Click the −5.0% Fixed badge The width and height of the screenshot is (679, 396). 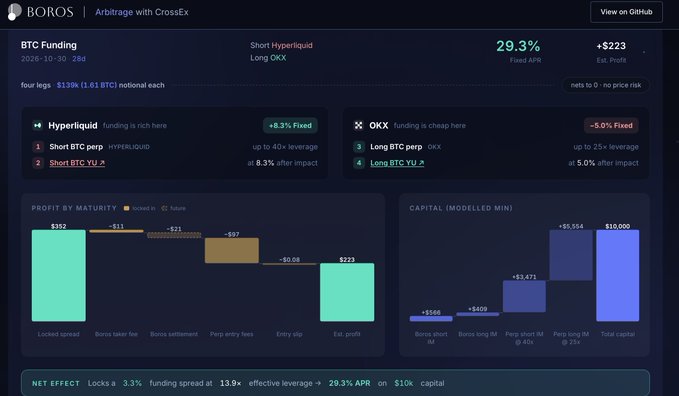point(611,126)
